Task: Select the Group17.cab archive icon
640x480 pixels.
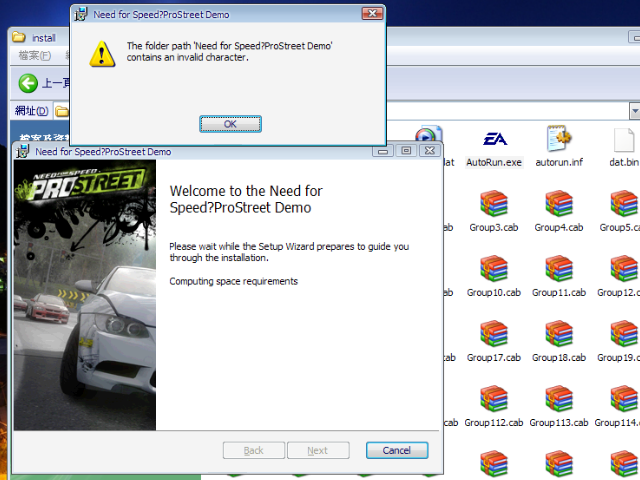Action: 494,333
